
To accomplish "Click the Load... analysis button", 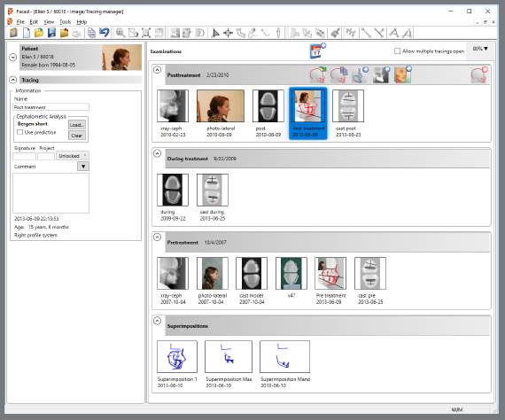I will point(77,125).
